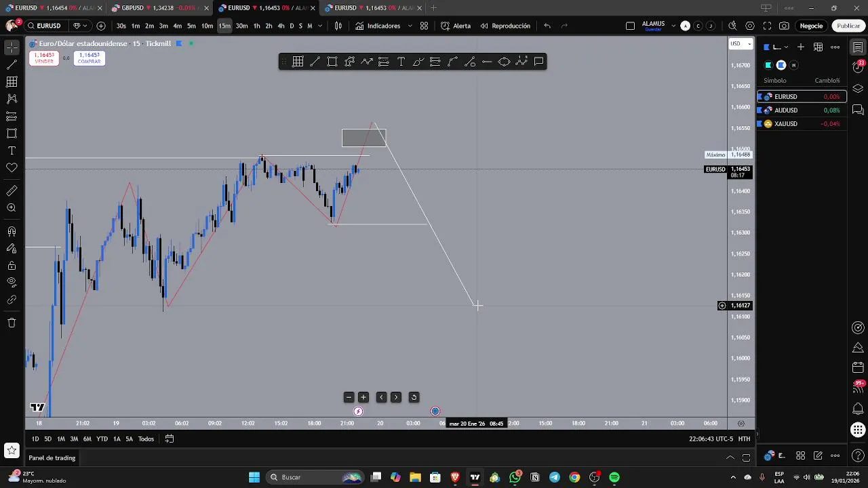Select the callout note tool in floating toolbar

pos(538,62)
